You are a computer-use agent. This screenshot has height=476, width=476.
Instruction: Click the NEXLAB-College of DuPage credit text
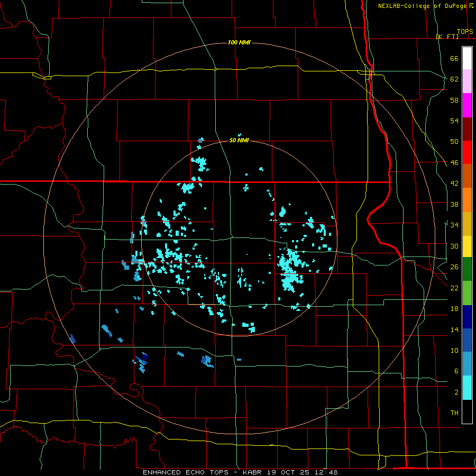pyautogui.click(x=422, y=6)
